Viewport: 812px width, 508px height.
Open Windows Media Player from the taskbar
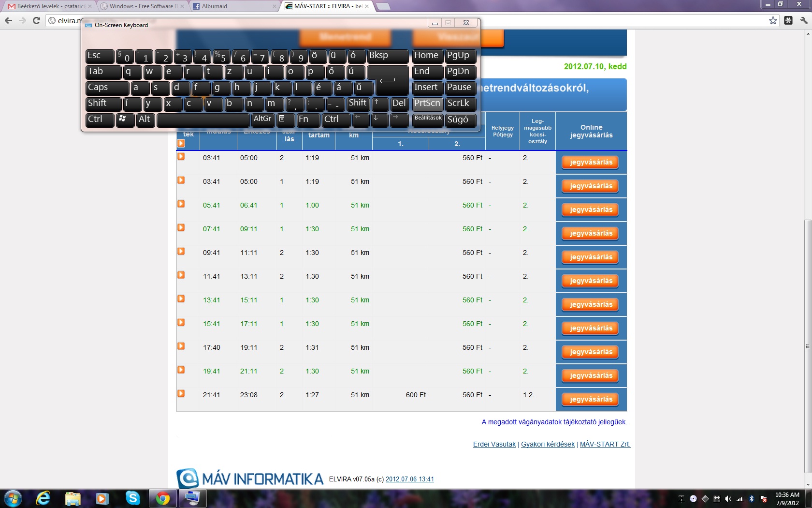[x=102, y=498]
